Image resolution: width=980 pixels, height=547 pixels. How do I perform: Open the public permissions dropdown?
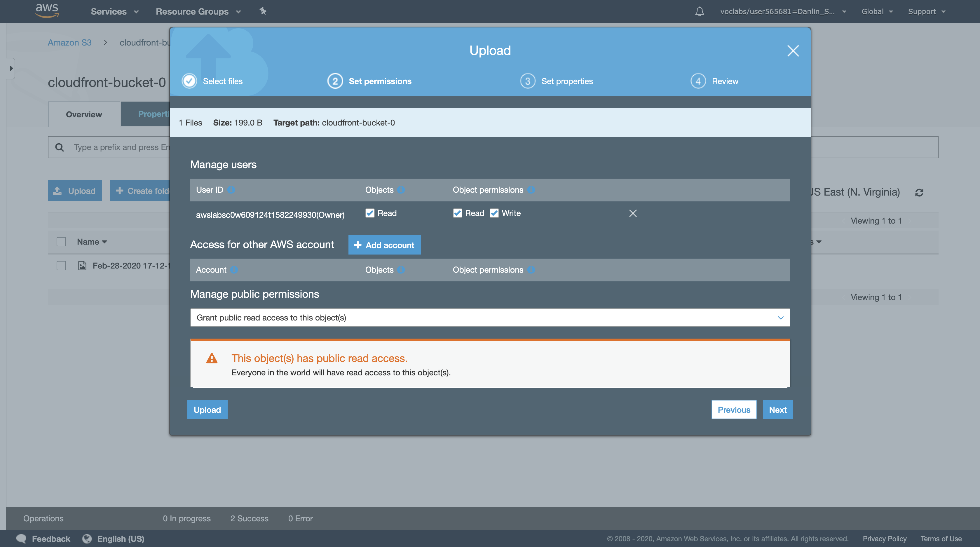[x=490, y=318]
